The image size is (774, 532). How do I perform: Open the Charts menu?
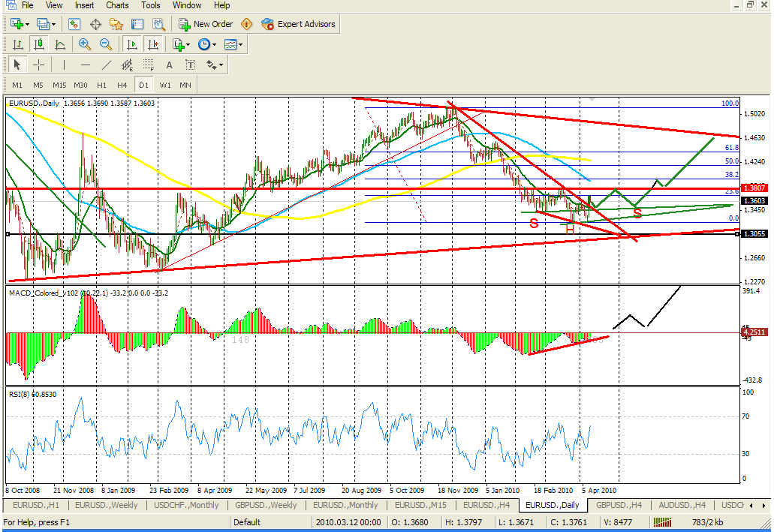coord(117,5)
